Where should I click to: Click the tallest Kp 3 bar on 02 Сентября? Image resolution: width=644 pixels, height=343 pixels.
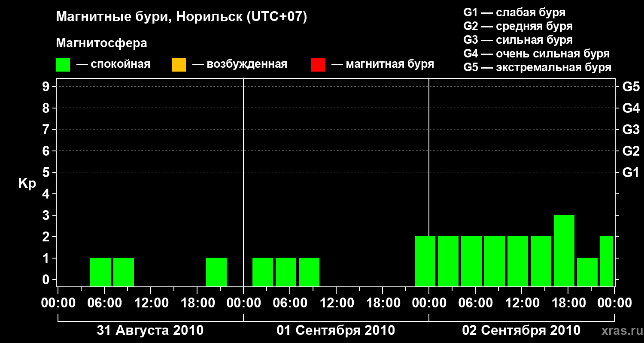pos(564,250)
